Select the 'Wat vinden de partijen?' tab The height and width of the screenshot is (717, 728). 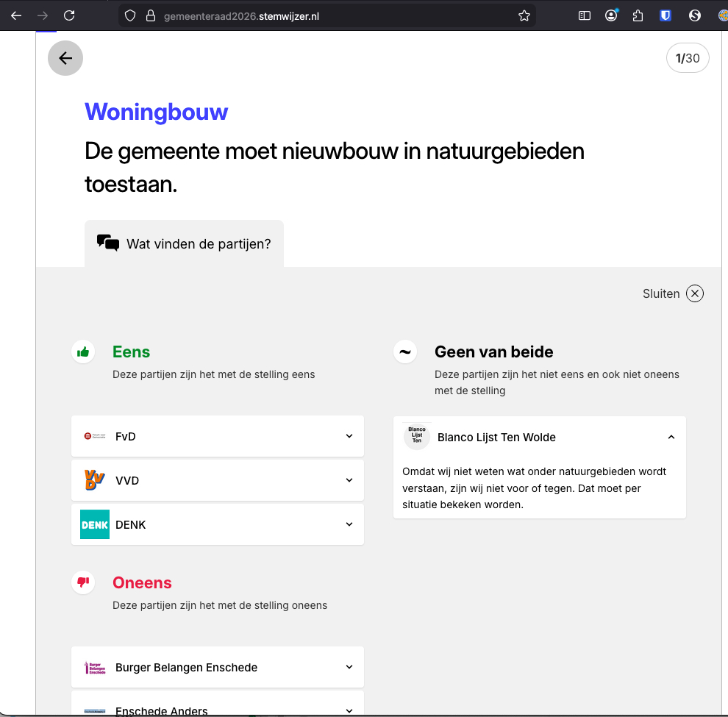(x=184, y=243)
